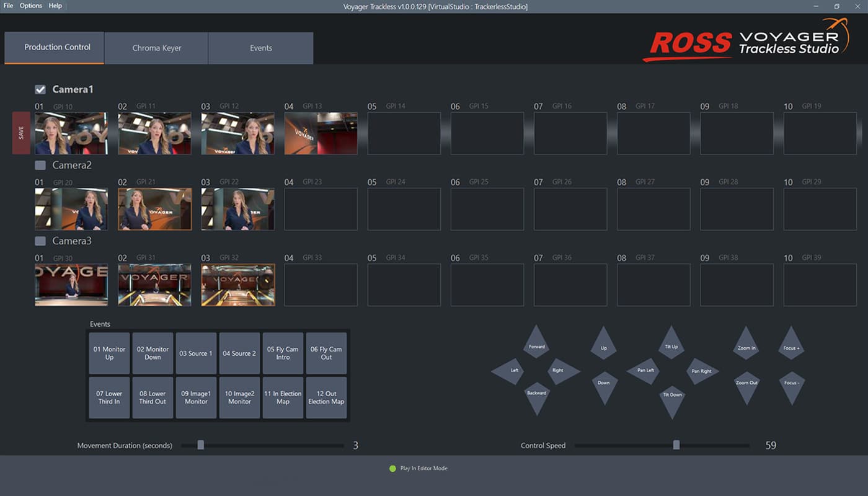Click the Forward movement arrow
The image size is (868, 496).
click(536, 343)
